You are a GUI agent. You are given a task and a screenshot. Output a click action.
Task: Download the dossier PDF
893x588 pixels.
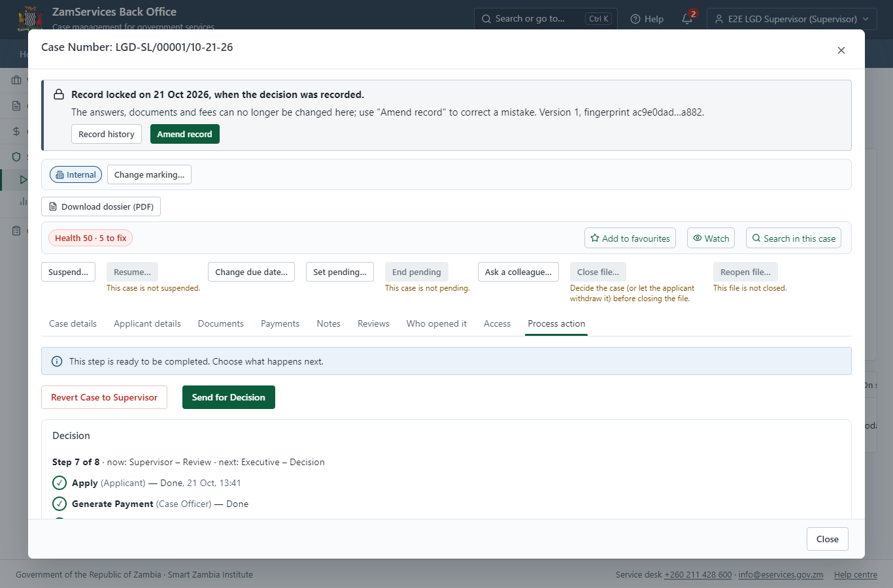(x=101, y=206)
